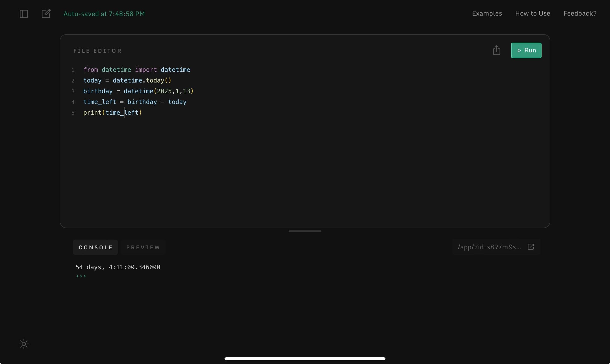The image size is (610, 364).
Task: Click the Auto-saved timestamp link
Action: click(104, 14)
